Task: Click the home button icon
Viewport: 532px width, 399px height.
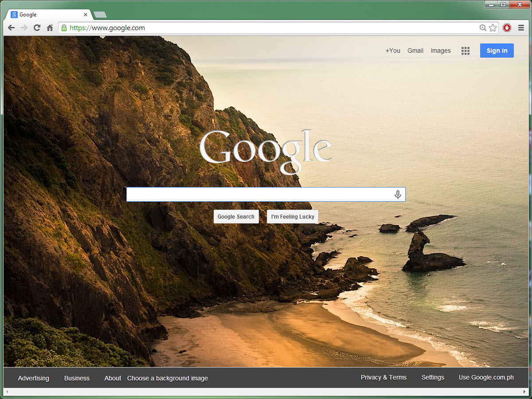Action: pyautogui.click(x=50, y=27)
